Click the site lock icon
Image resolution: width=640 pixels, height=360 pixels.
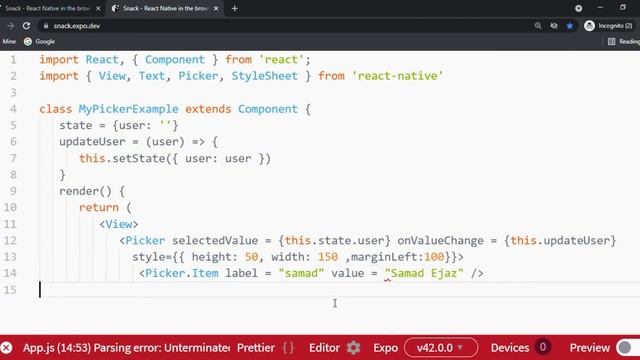tap(46, 26)
